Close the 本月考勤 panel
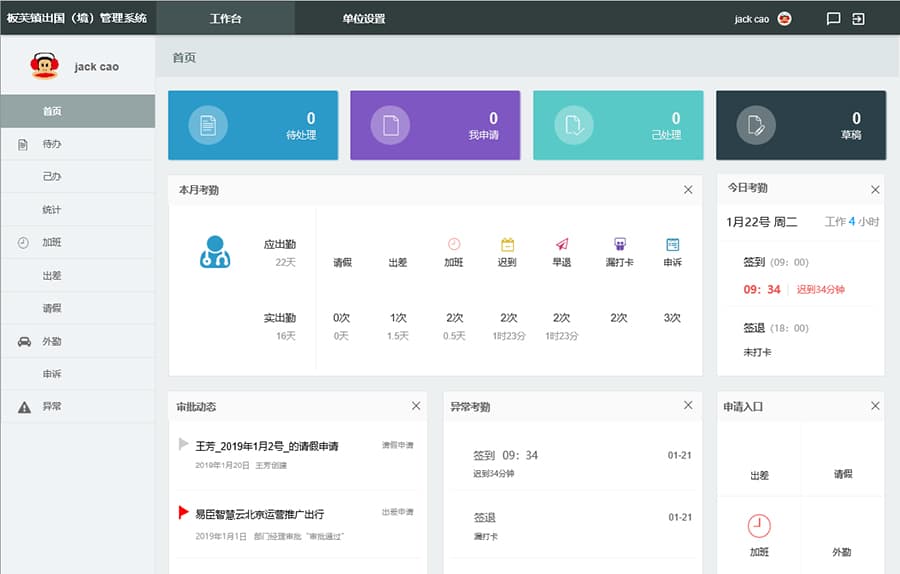 688,190
